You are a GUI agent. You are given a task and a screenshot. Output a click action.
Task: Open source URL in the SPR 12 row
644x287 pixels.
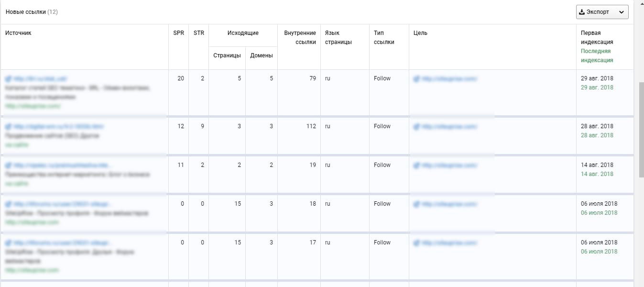point(59,127)
